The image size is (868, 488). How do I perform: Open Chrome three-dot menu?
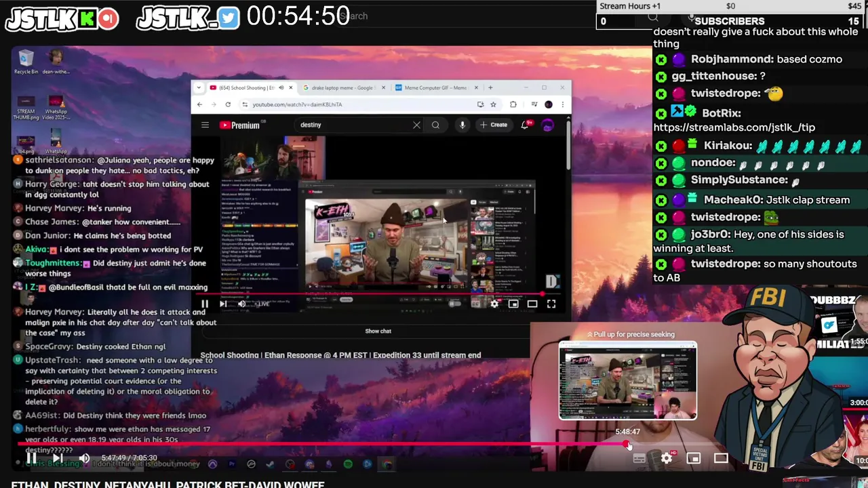point(563,104)
